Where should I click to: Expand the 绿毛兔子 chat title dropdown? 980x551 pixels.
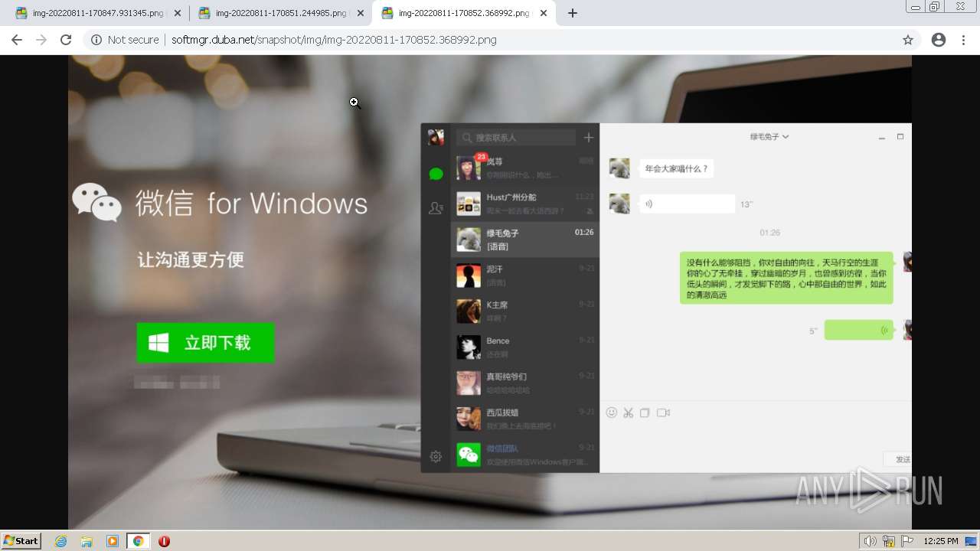[x=769, y=137]
